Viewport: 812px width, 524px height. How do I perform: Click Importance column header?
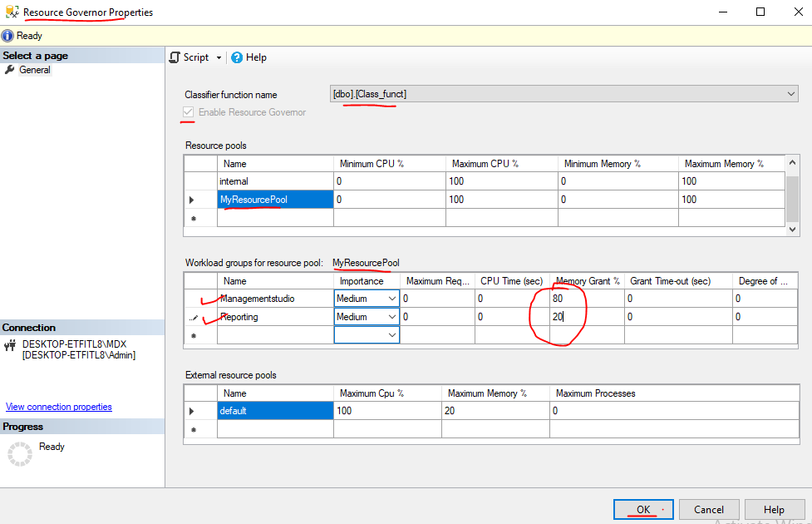[367, 281]
